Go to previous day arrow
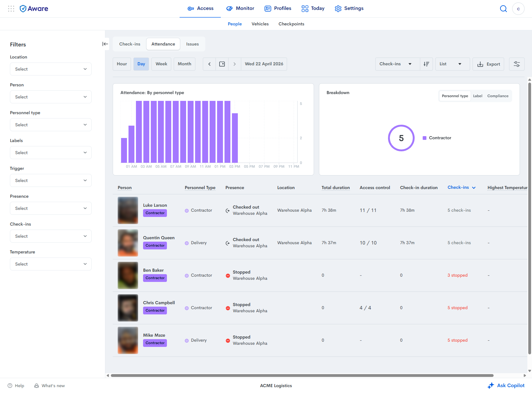532x393 pixels. [209, 64]
